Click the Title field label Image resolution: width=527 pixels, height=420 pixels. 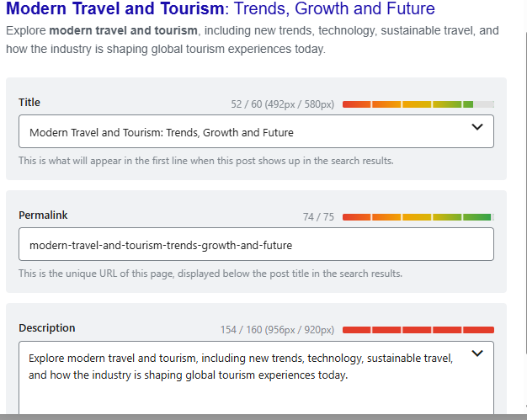pos(29,102)
